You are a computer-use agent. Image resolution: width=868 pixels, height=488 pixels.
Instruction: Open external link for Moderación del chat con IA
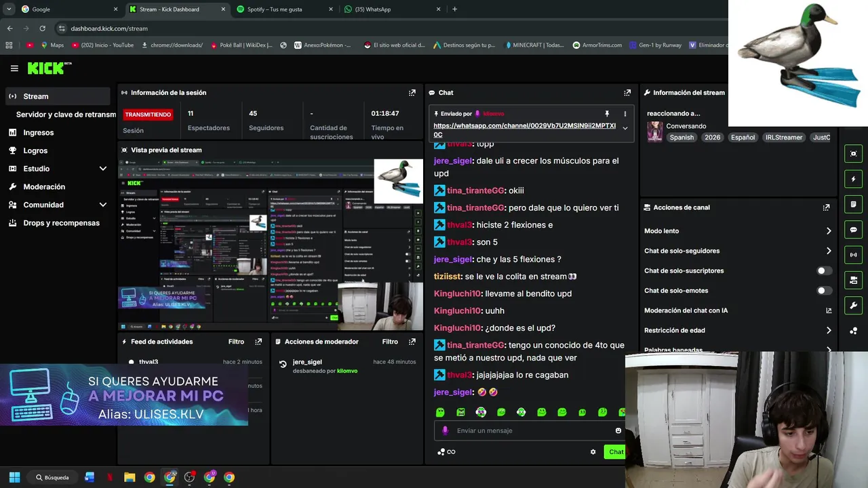(x=828, y=310)
